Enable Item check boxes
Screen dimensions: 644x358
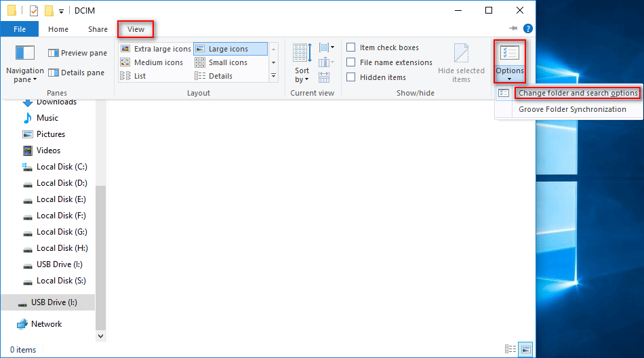click(351, 47)
